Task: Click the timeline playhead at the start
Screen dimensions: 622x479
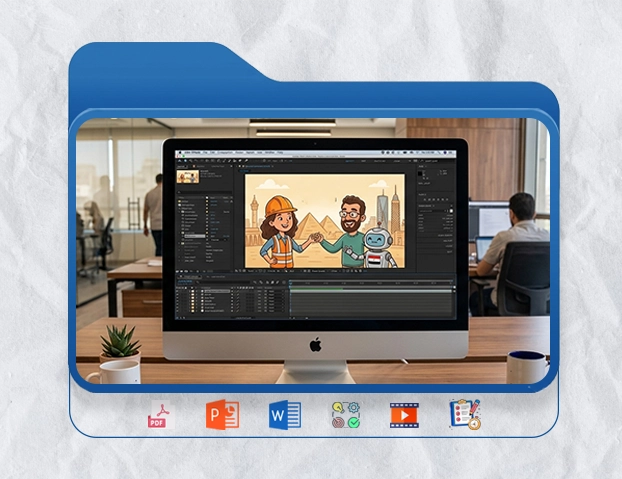Action: pyautogui.click(x=290, y=282)
